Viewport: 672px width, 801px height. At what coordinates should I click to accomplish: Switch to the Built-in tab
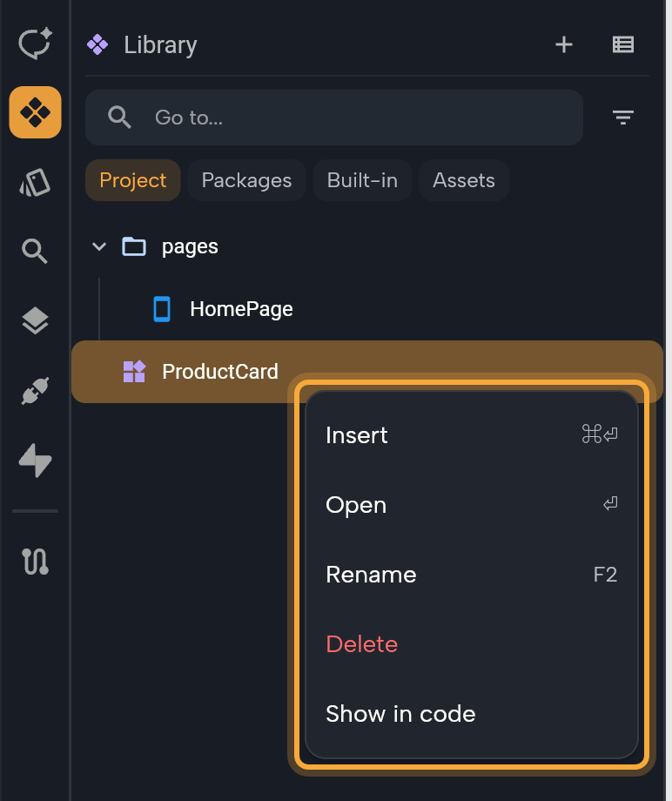(362, 180)
